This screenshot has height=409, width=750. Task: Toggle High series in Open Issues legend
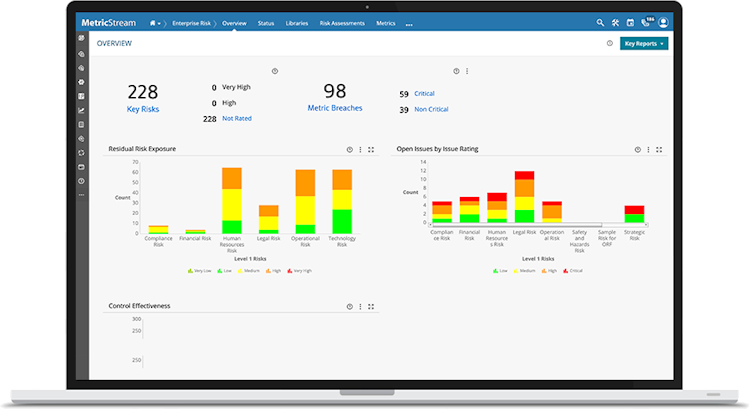pos(550,271)
